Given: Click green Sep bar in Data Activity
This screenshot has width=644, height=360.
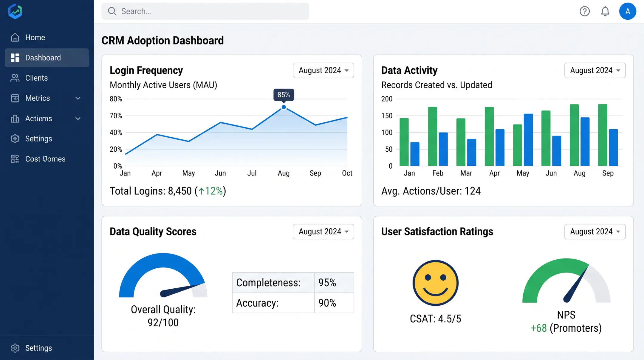Looking at the screenshot, I should tap(603, 135).
